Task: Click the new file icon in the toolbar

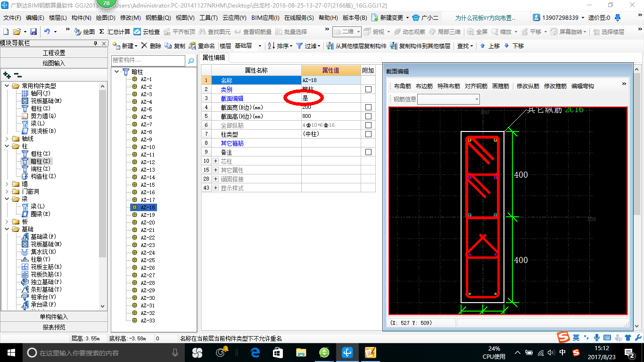Action: tap(6, 32)
